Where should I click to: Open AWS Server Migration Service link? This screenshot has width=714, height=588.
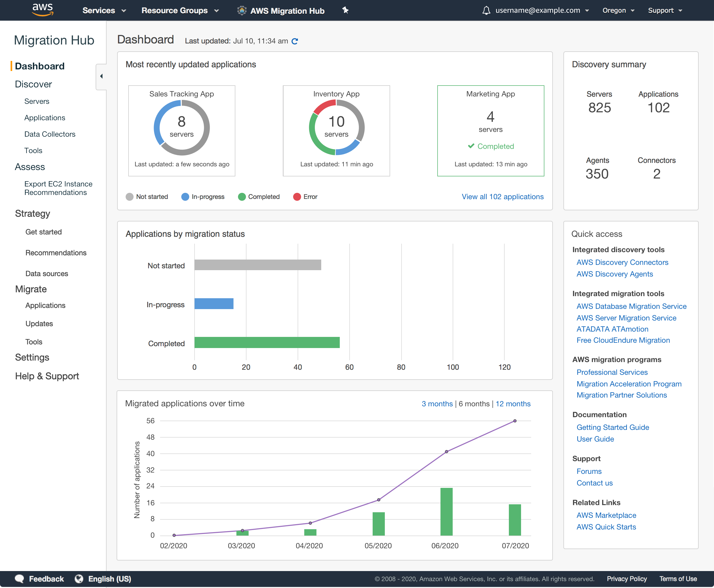pyautogui.click(x=627, y=318)
